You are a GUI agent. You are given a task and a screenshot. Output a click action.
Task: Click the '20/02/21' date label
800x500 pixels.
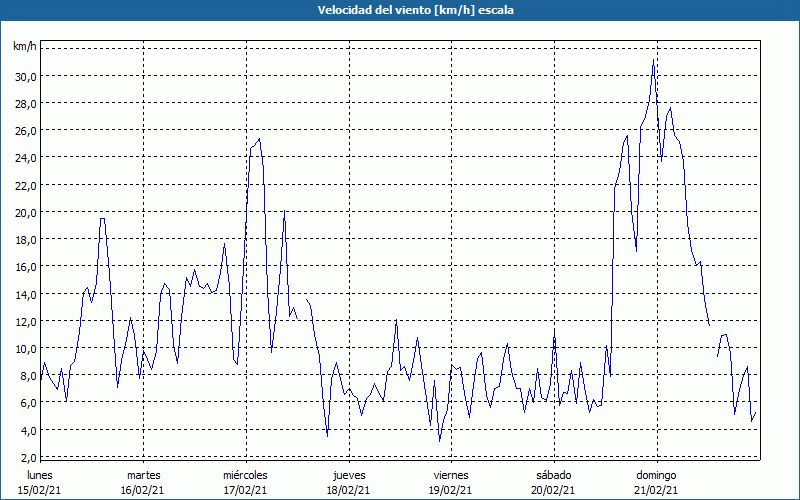click(x=553, y=490)
